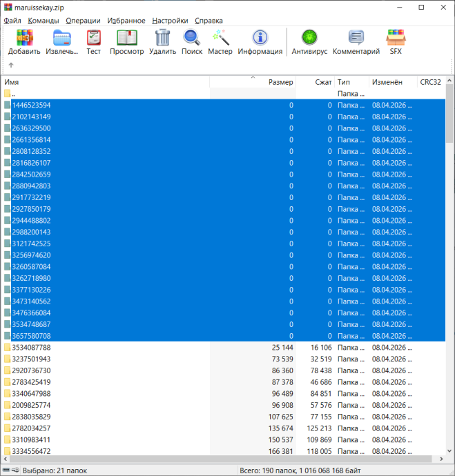Open the Файл menu
This screenshot has height=476, width=455.
[x=12, y=21]
